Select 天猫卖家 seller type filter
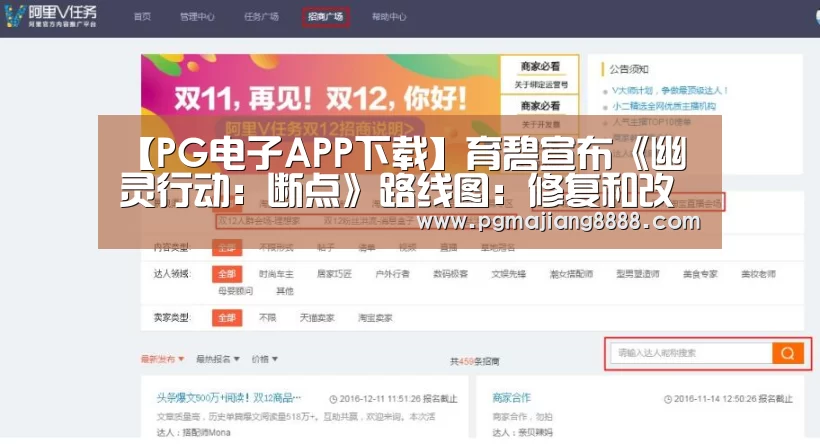The height and width of the screenshot is (444, 820). [317, 318]
